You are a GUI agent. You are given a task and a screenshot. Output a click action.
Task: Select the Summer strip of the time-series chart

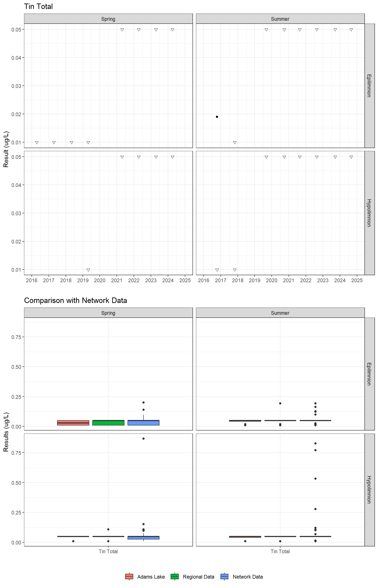pos(280,19)
